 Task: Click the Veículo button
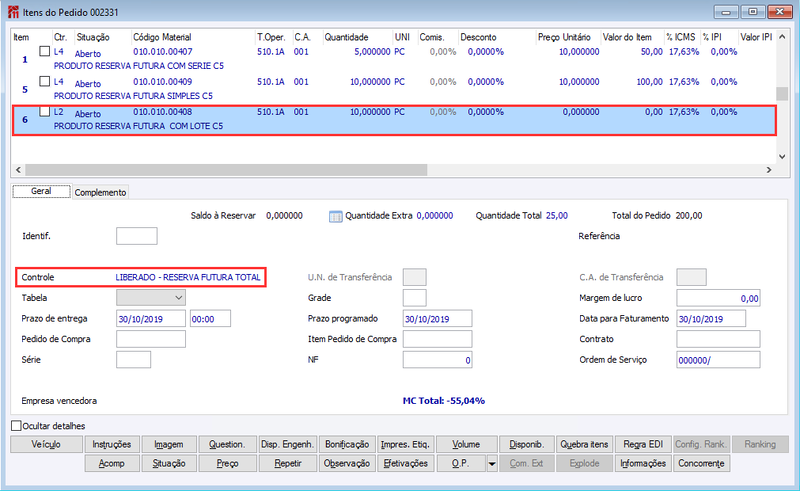(46, 445)
